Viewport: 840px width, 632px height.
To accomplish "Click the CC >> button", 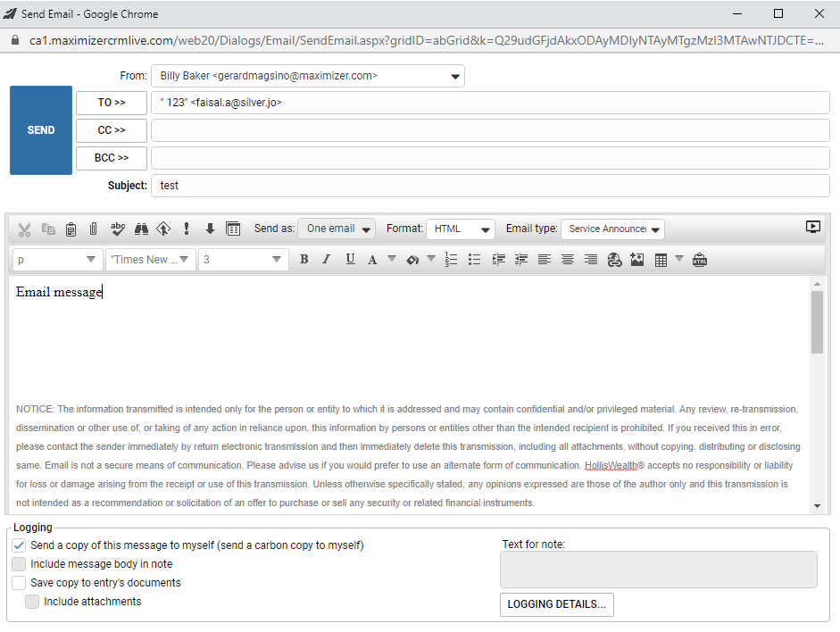I will [112, 130].
